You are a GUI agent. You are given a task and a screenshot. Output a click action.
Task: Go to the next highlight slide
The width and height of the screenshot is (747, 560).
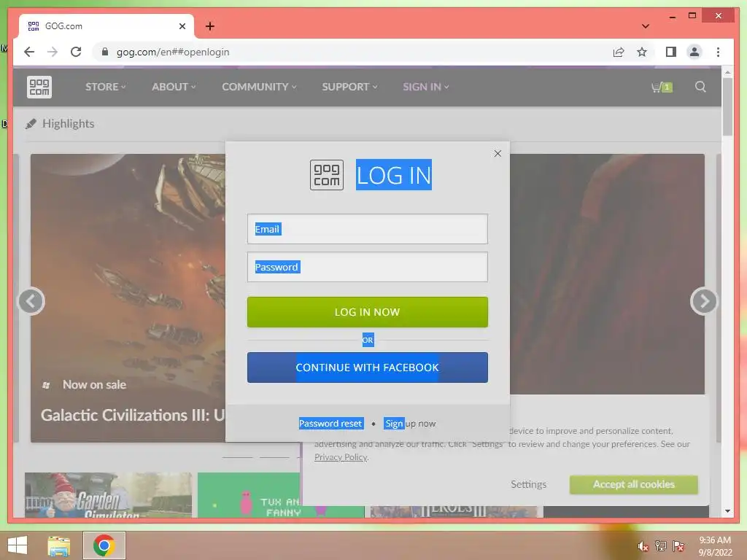point(704,301)
